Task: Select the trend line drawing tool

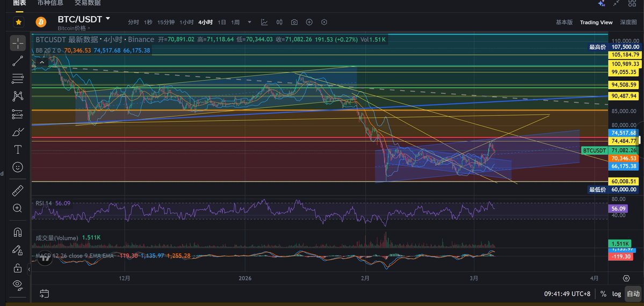Action: 18,61
